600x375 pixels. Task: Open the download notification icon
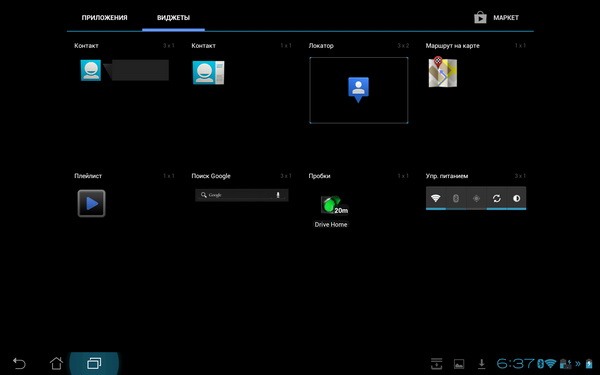coord(481,364)
